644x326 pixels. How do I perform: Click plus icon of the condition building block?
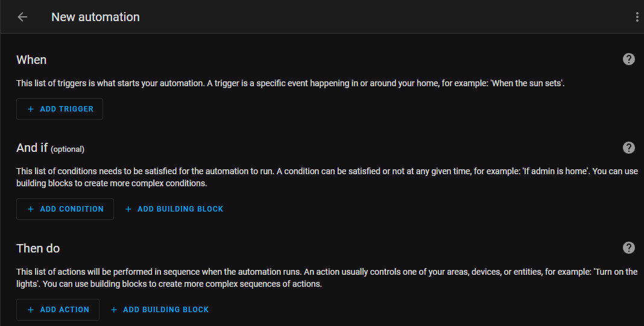pos(128,209)
